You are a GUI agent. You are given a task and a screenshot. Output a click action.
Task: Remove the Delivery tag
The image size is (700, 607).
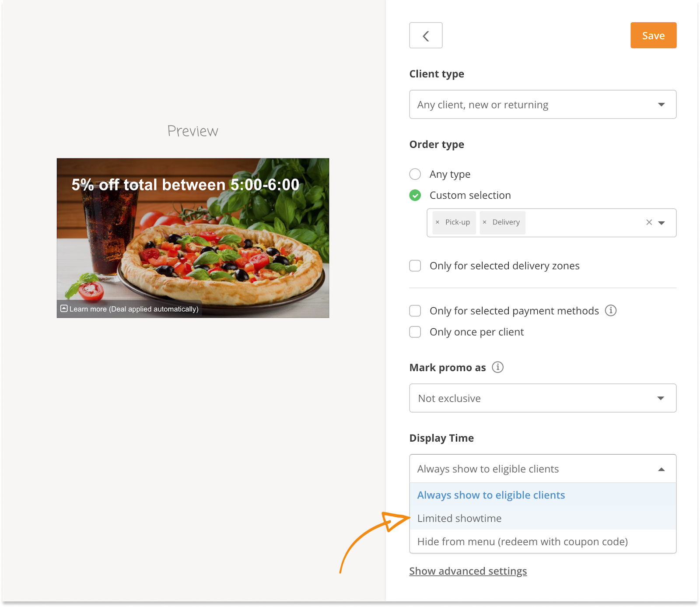pos(485,222)
